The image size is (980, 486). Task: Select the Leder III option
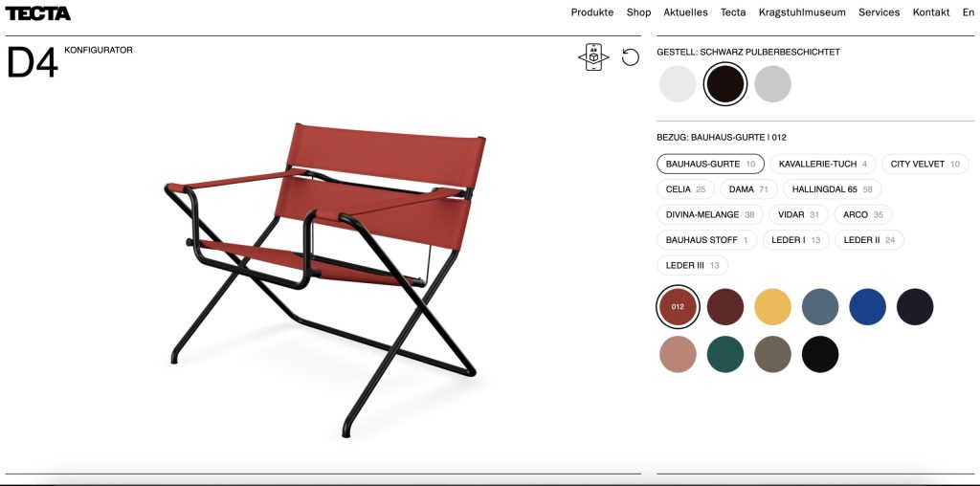tap(692, 266)
